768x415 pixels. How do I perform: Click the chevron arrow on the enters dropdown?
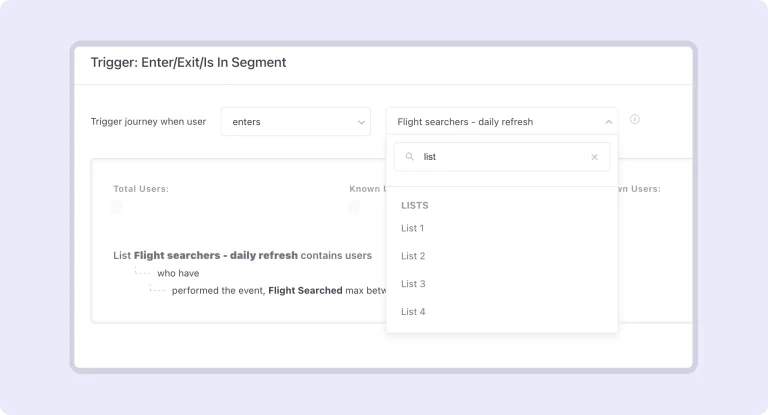pyautogui.click(x=361, y=122)
